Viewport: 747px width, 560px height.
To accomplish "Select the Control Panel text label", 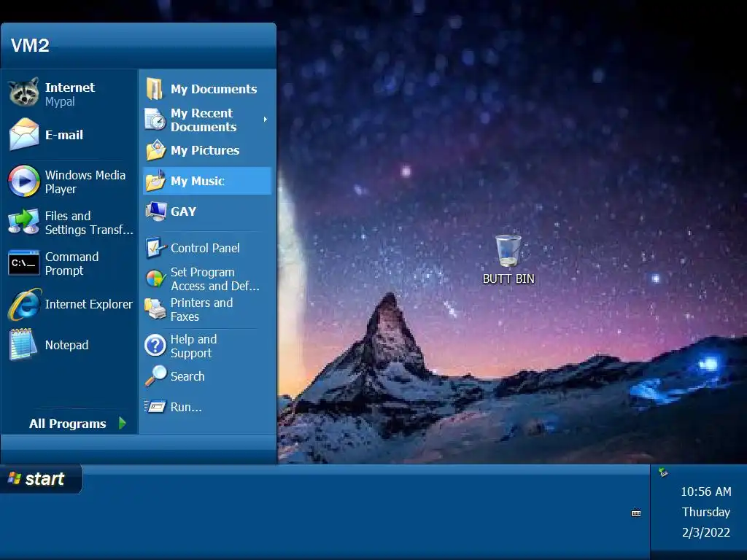I will pos(205,248).
